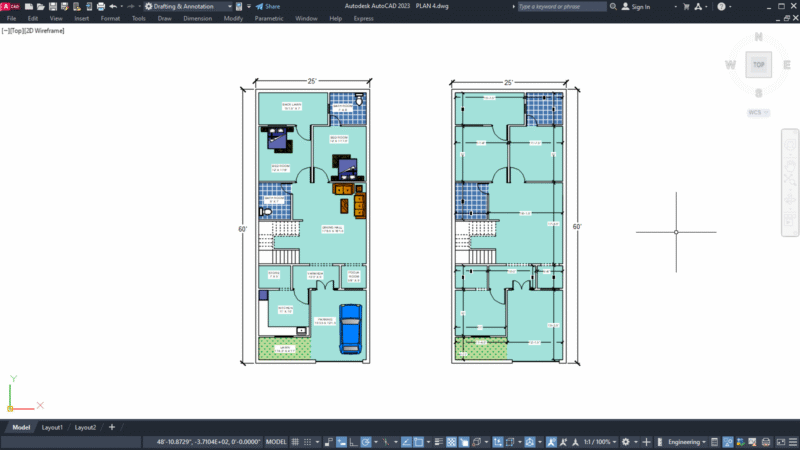Click the Redo arrow icon

click(x=131, y=7)
